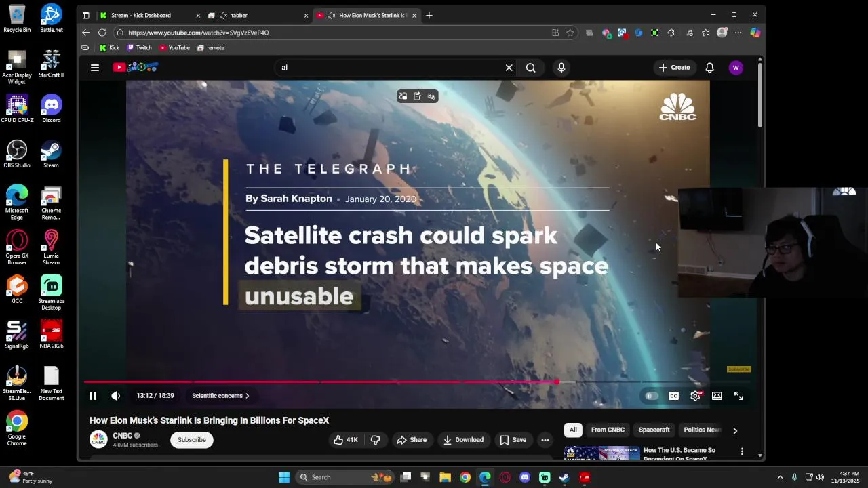
Task: Open the YouTube guide hamburger menu
Action: click(95, 68)
